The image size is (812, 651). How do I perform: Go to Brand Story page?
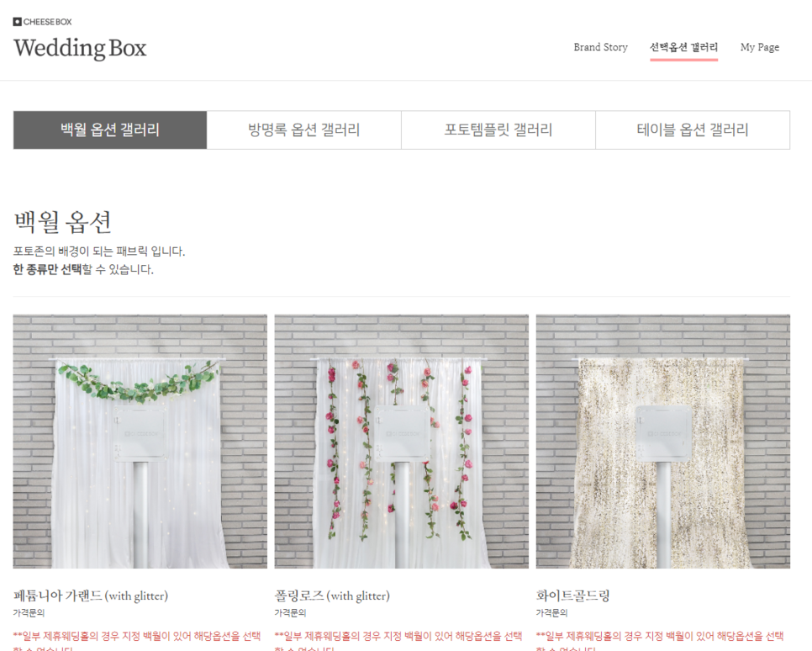tap(601, 47)
